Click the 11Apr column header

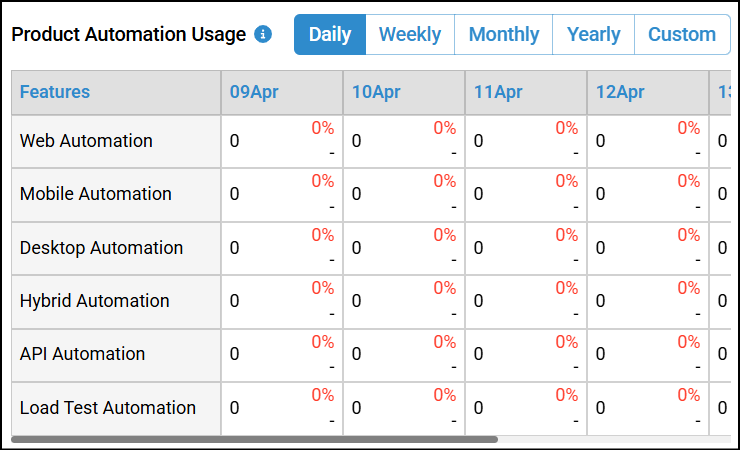click(x=498, y=92)
